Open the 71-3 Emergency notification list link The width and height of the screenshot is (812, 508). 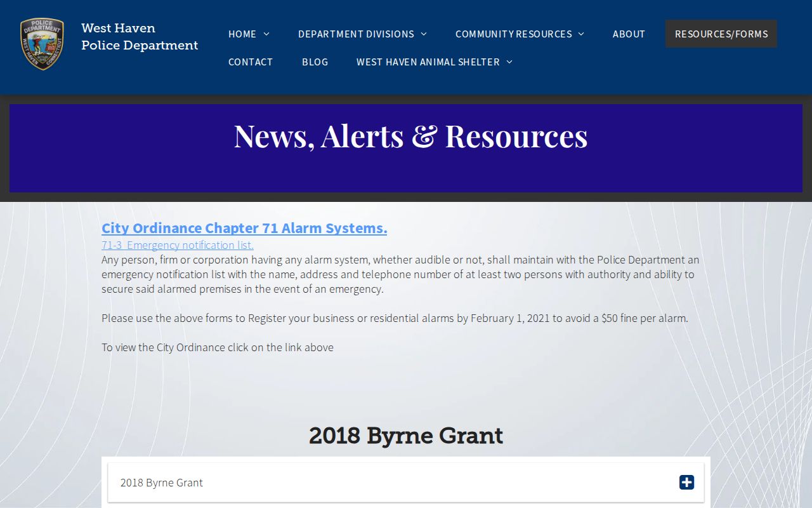tap(178, 245)
